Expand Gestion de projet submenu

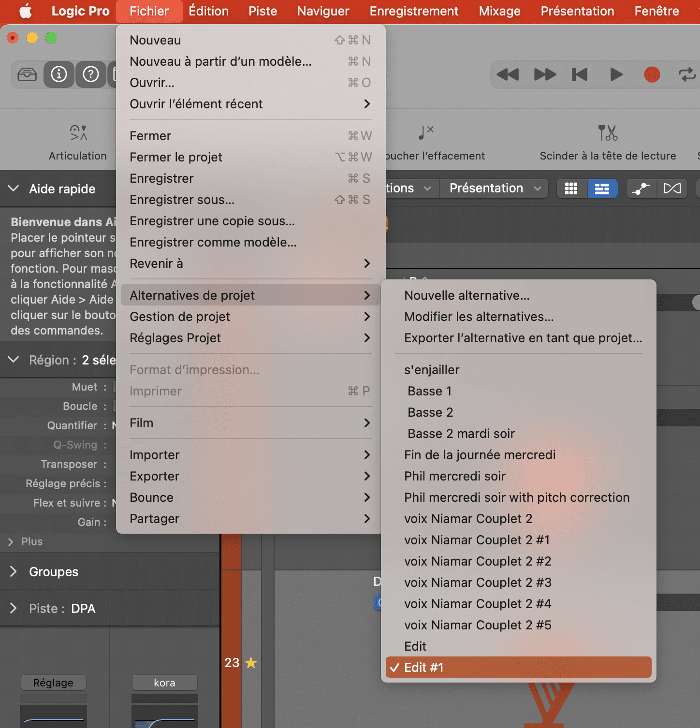coord(250,317)
